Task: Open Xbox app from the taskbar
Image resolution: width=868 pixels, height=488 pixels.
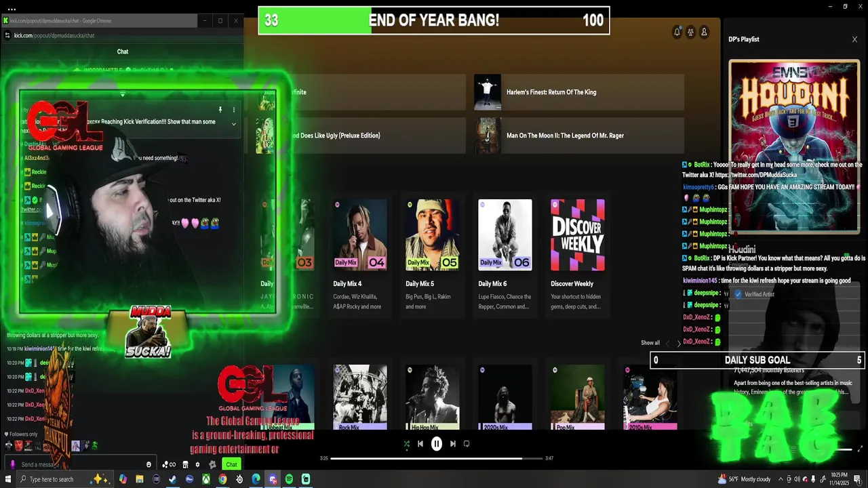Action: [x=206, y=479]
